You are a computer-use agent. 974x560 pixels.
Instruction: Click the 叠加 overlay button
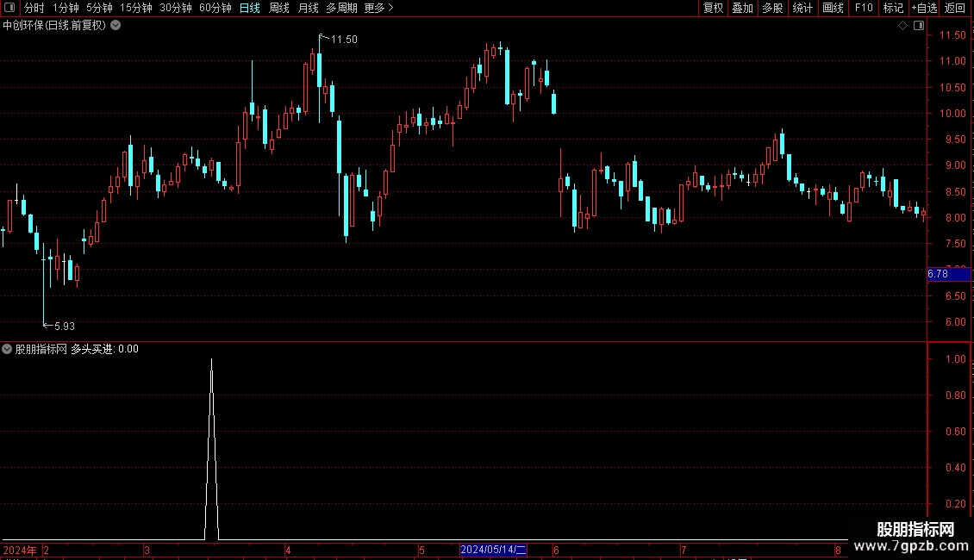click(742, 8)
